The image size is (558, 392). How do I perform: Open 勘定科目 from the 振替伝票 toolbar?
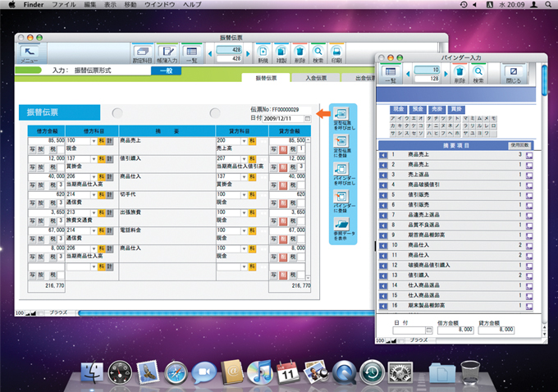coord(142,52)
